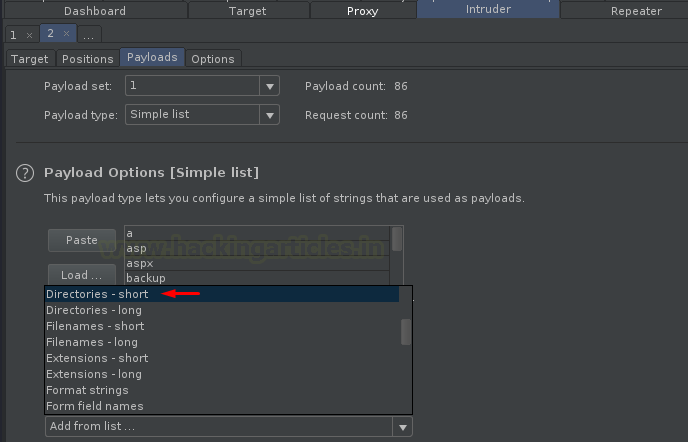Click the Load button

coord(82,275)
